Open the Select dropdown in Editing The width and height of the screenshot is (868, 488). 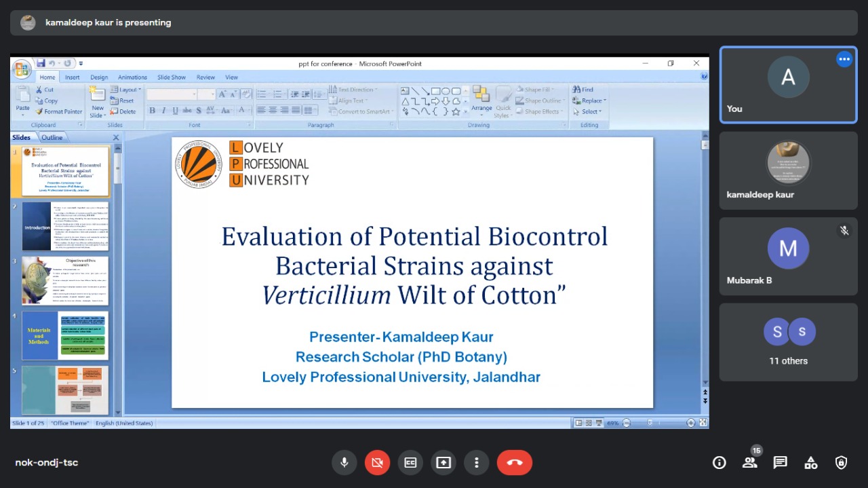point(587,111)
